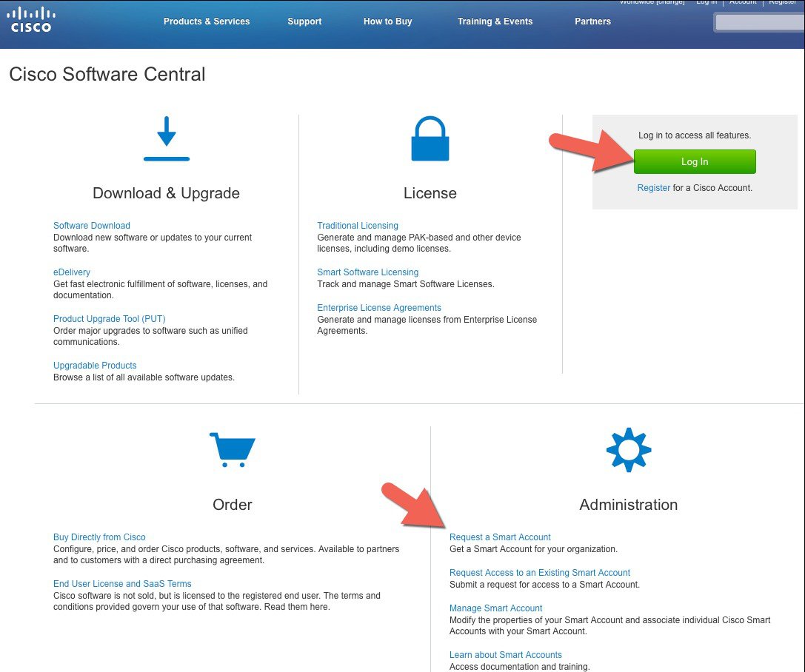Click the Administration section heading
The height and width of the screenshot is (672, 805).
(x=629, y=504)
